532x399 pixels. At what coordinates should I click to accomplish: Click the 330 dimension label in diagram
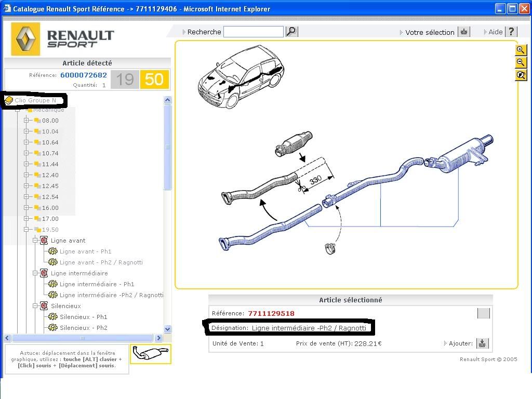tap(315, 180)
